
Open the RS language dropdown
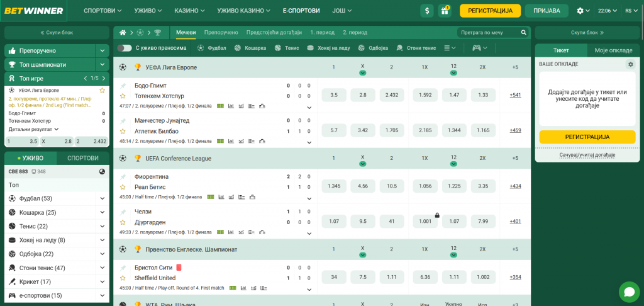(631, 11)
